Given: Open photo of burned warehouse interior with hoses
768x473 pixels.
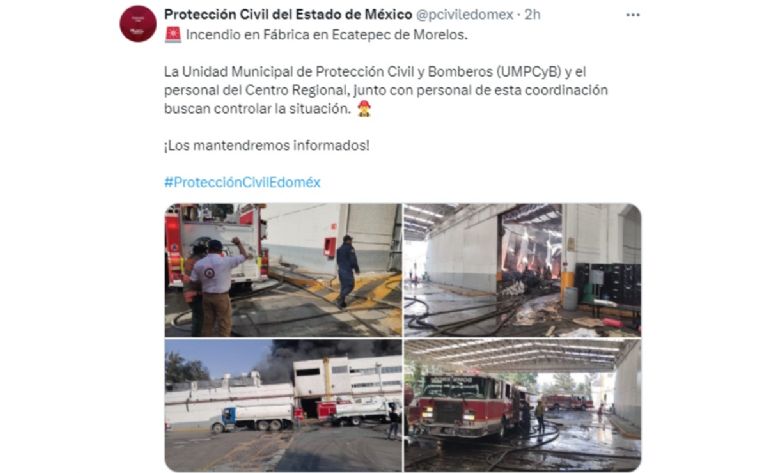Looking at the screenshot, I should tap(522, 270).
